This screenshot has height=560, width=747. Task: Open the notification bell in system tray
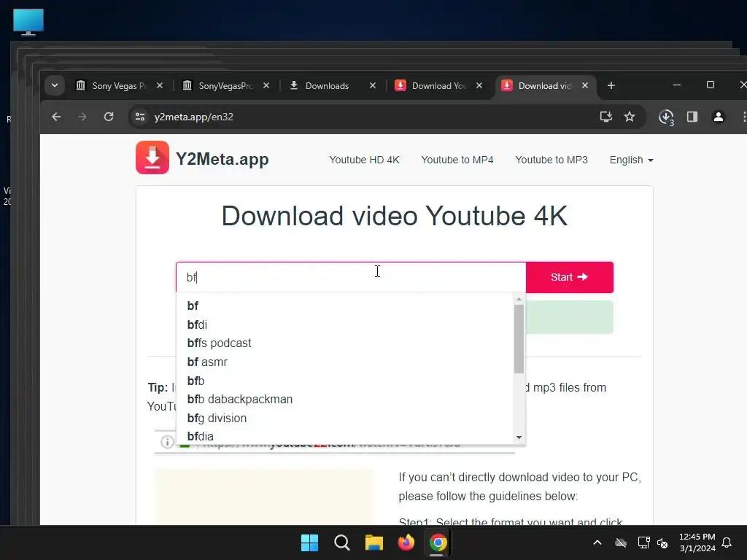click(x=727, y=542)
